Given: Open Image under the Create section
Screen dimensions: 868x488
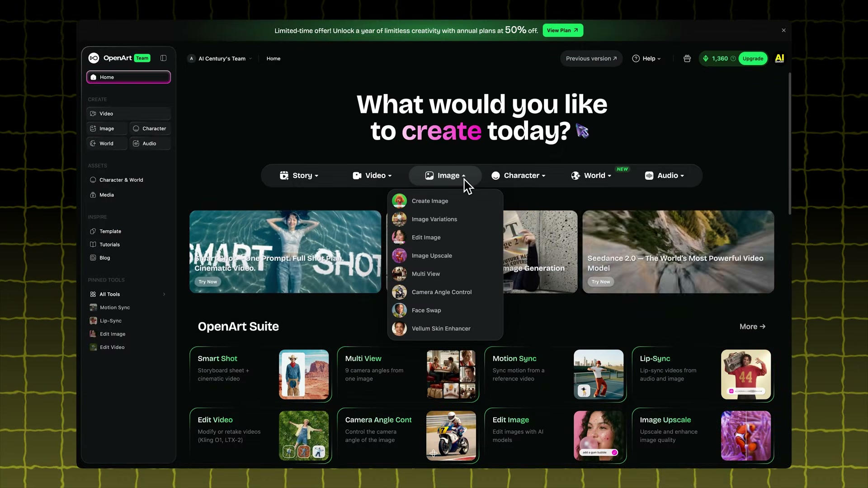Looking at the screenshot, I should coord(107,128).
